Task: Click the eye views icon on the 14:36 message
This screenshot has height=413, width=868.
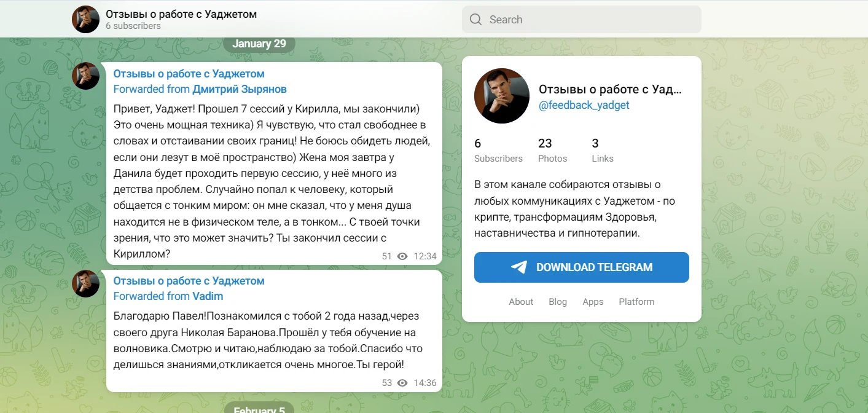Action: (x=402, y=383)
